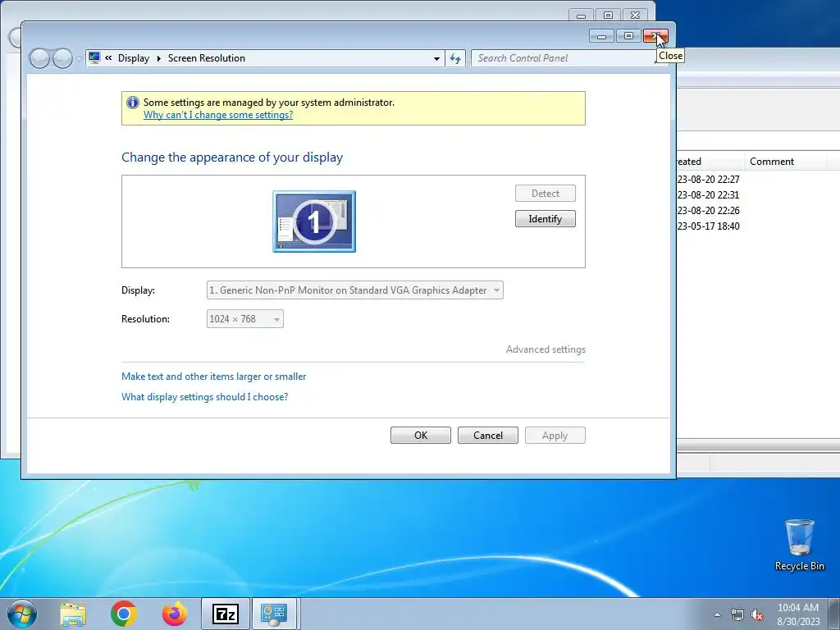Screen dimensions: 840x630
Task: Click the grayed-out Detect button
Action: pos(545,194)
